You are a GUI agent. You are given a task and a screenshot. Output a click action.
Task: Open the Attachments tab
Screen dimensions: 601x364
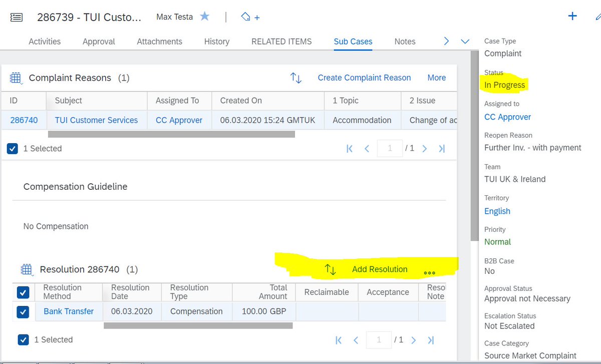160,42
